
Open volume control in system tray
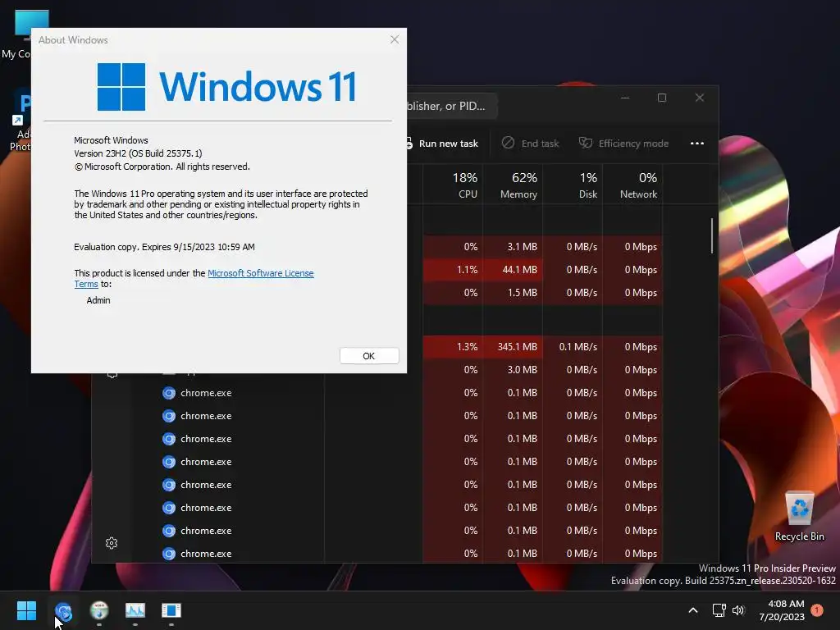(x=738, y=610)
